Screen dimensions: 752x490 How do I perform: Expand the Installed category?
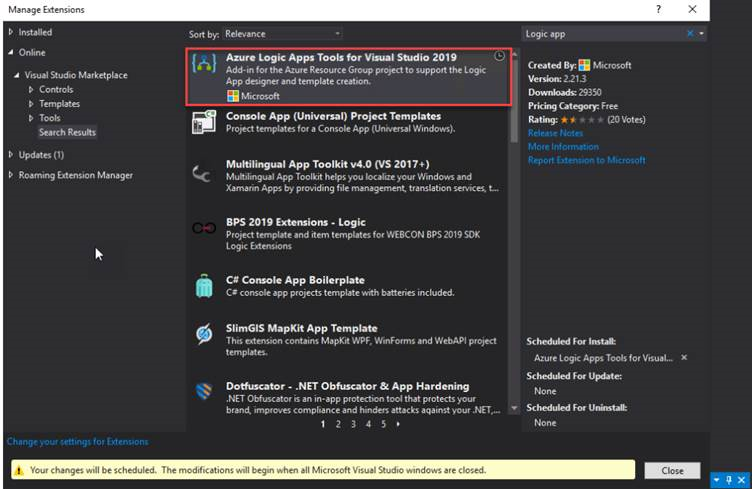pos(11,32)
